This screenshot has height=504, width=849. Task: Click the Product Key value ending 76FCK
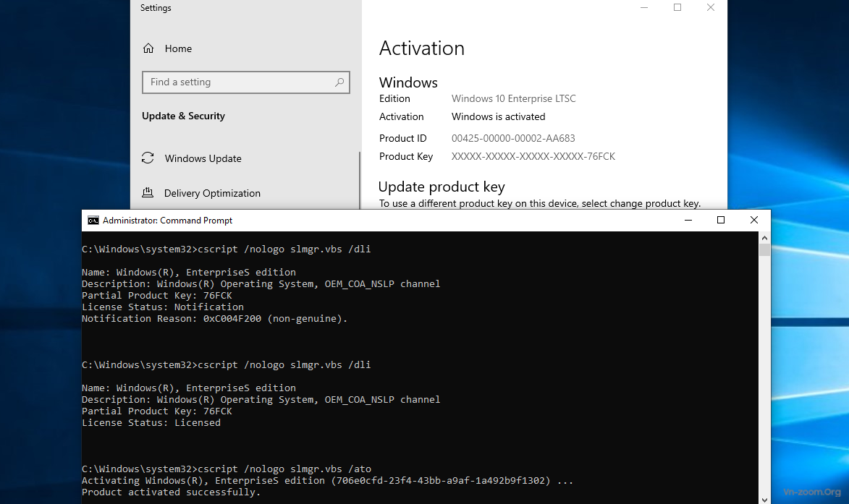[x=533, y=156]
